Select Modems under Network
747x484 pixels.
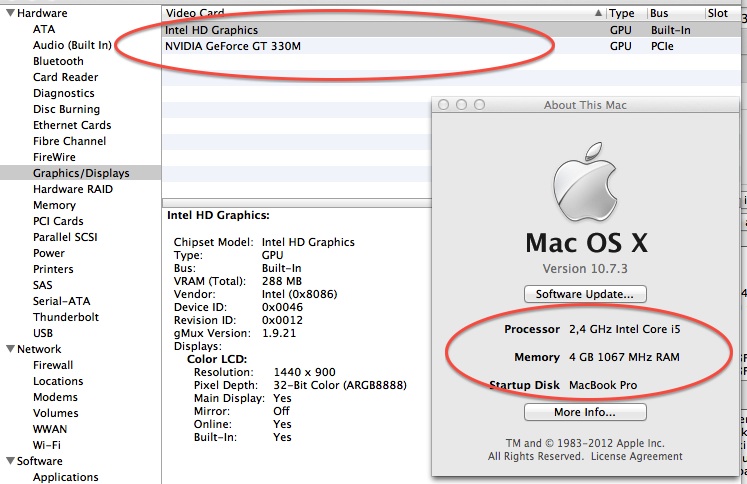tap(55, 397)
